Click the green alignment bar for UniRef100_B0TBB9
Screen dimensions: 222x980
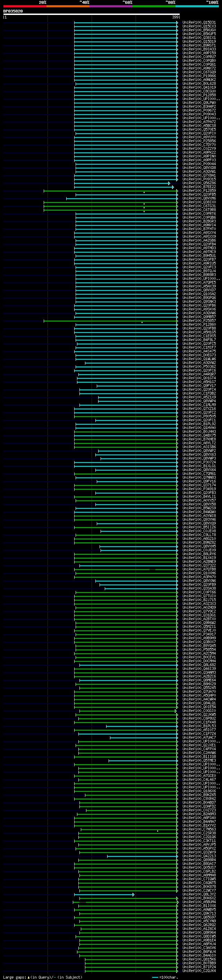131,964
